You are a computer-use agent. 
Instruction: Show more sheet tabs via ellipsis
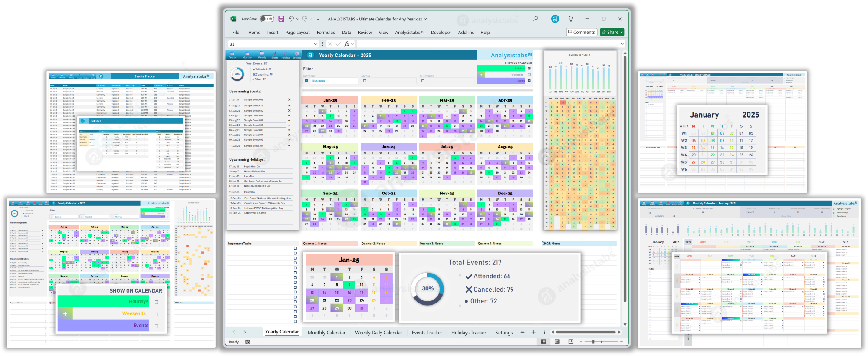coord(523,332)
